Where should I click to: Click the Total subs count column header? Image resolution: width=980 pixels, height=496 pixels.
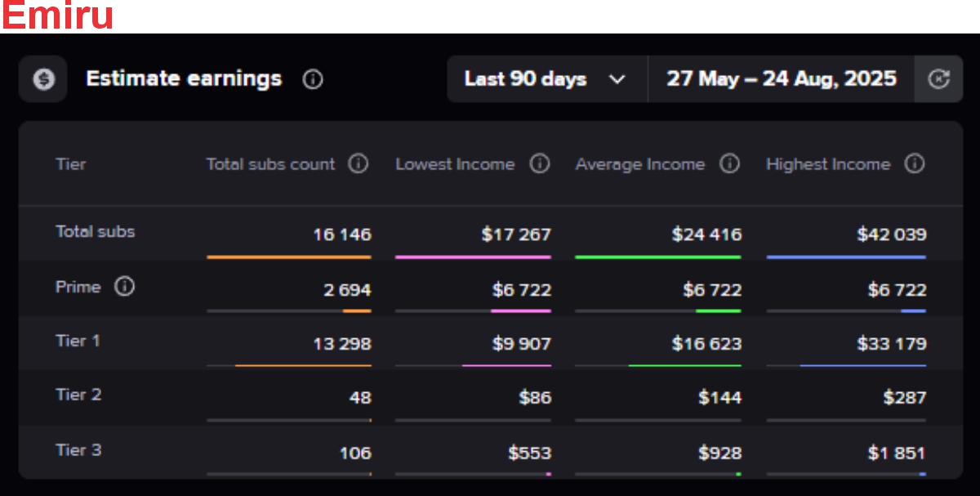270,164
